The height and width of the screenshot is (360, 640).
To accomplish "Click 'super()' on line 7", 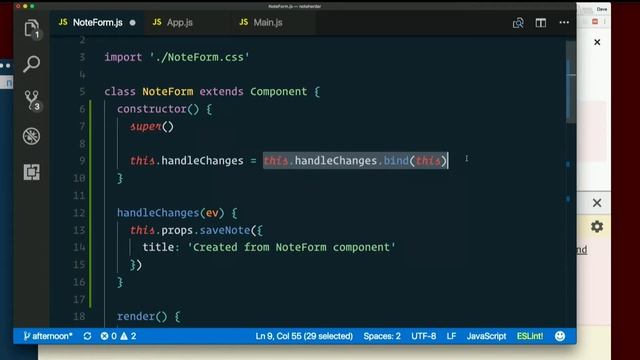I will coord(152,127).
